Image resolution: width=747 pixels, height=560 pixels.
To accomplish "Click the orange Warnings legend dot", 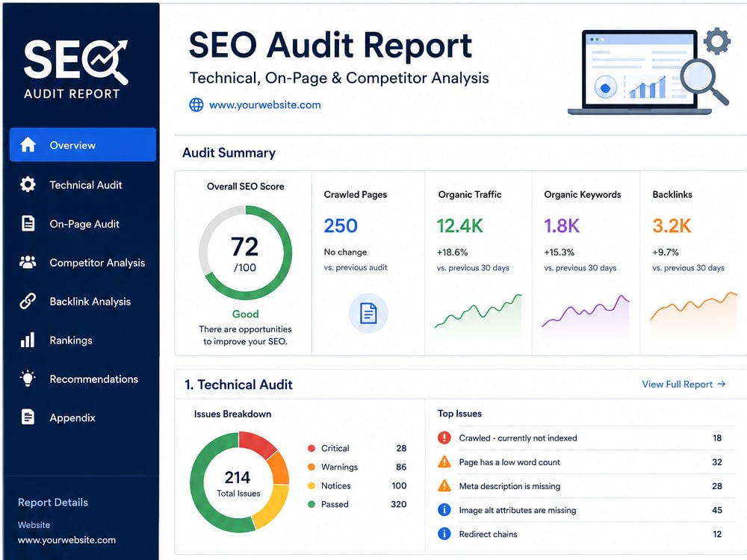I will pos(311,467).
